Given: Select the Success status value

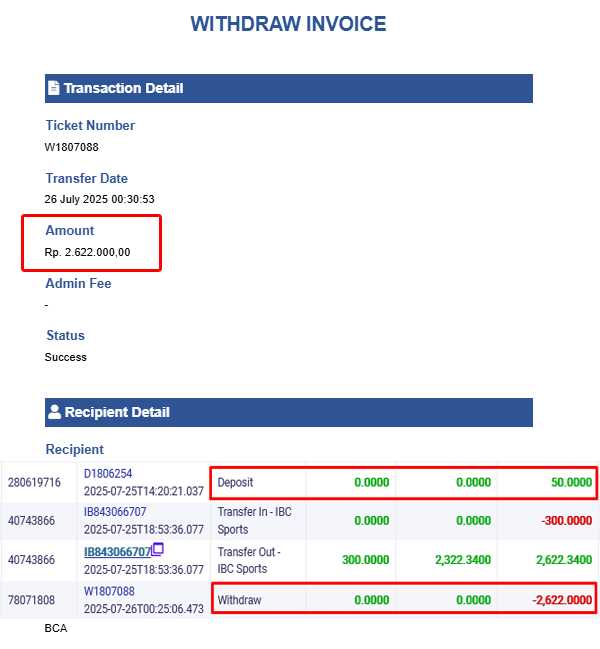Looking at the screenshot, I should (x=66, y=357).
